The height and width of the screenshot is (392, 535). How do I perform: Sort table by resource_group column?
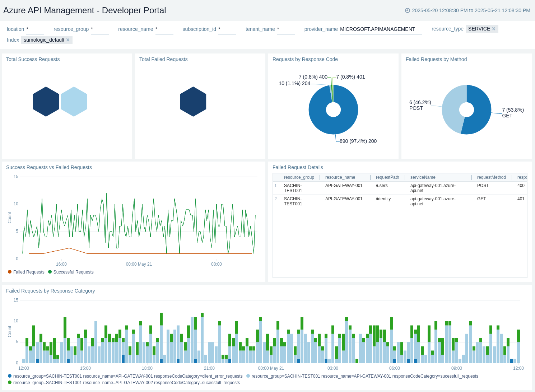tap(299, 177)
